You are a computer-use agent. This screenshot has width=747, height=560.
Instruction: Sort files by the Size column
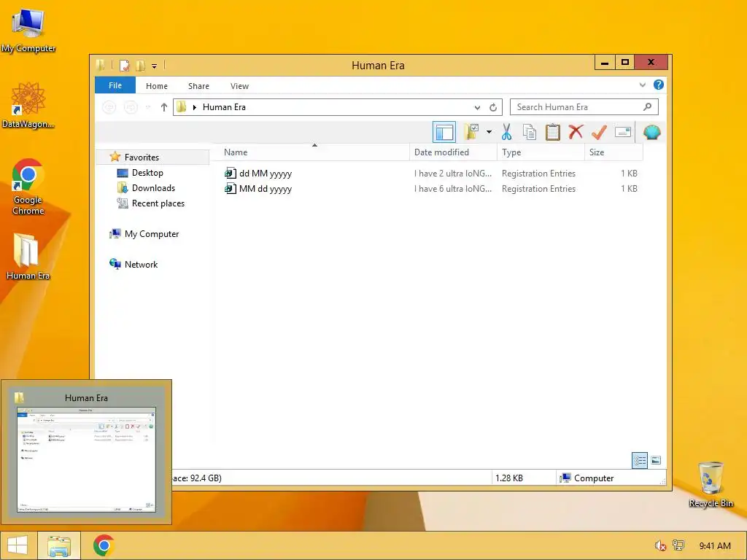coord(614,152)
